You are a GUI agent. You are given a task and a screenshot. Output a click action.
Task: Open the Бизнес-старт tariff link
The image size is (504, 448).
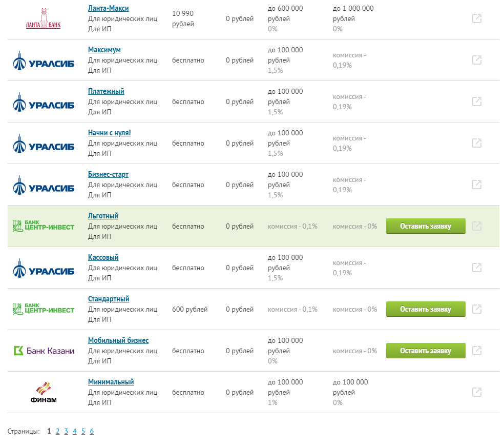point(108,174)
